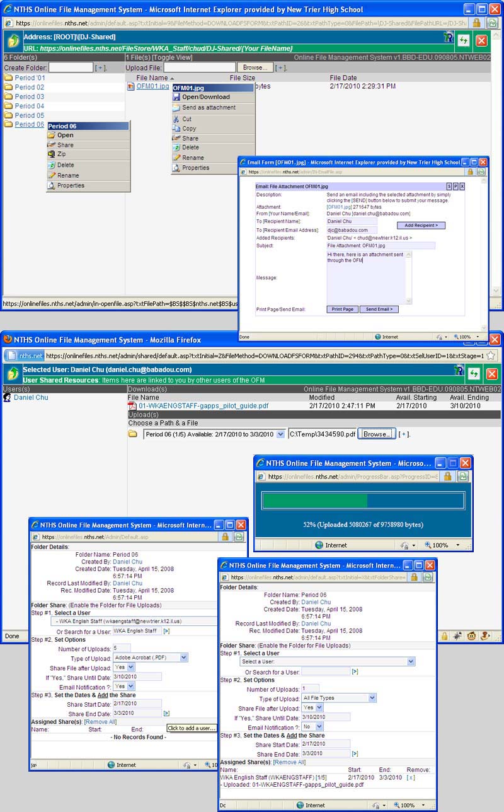Open the WKA English Staff user selection dropdown

[x=135, y=621]
